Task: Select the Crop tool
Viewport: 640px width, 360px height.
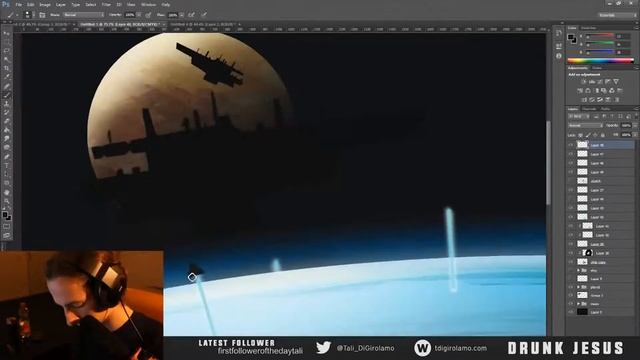Action: [x=7, y=68]
